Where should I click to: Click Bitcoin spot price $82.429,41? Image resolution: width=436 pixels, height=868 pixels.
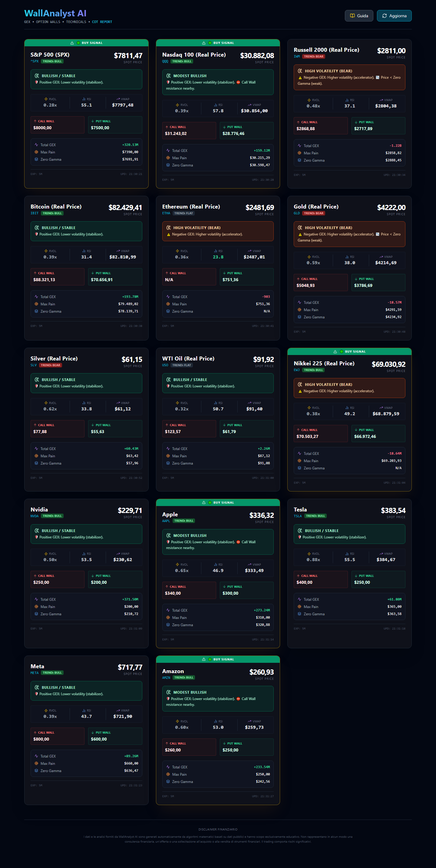pyautogui.click(x=125, y=208)
